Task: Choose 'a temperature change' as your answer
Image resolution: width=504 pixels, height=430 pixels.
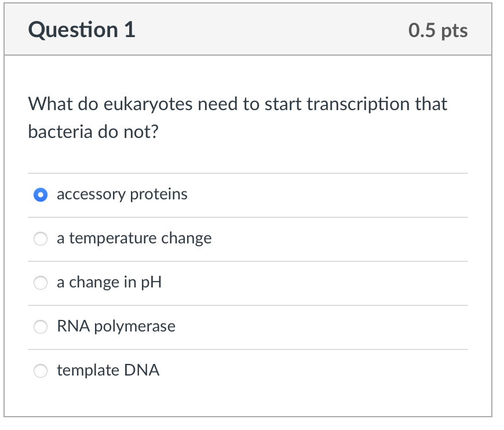Action: pyautogui.click(x=40, y=238)
